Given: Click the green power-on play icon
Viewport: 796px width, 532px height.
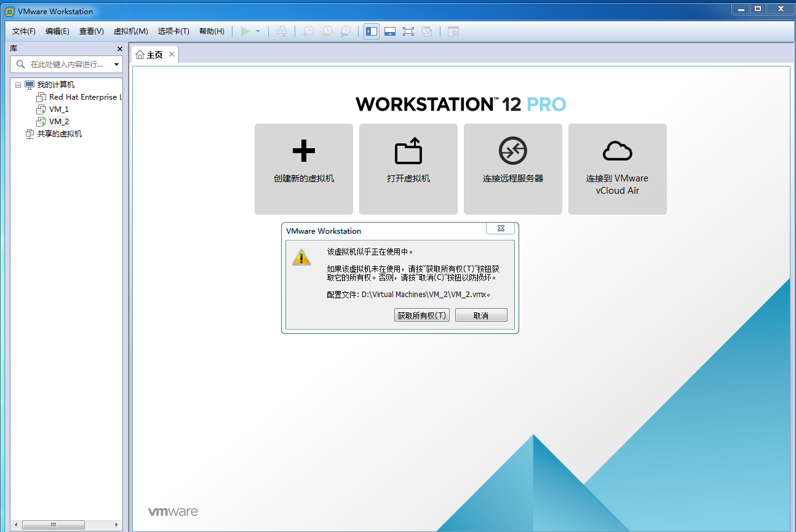Looking at the screenshot, I should (x=245, y=31).
